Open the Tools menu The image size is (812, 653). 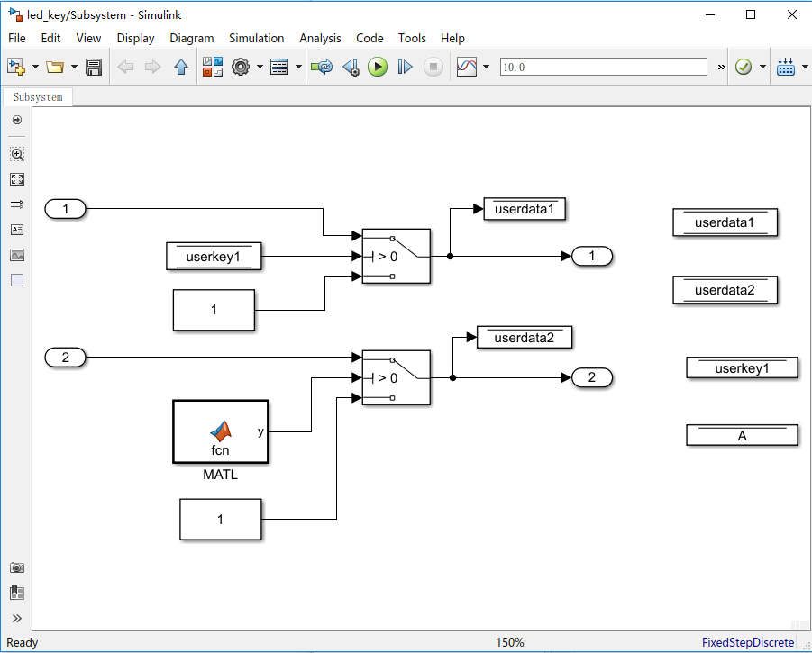click(x=412, y=39)
